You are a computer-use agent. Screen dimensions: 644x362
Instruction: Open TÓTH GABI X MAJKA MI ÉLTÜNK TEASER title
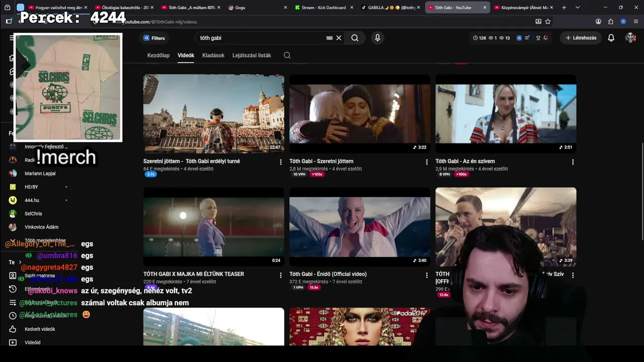(x=194, y=274)
